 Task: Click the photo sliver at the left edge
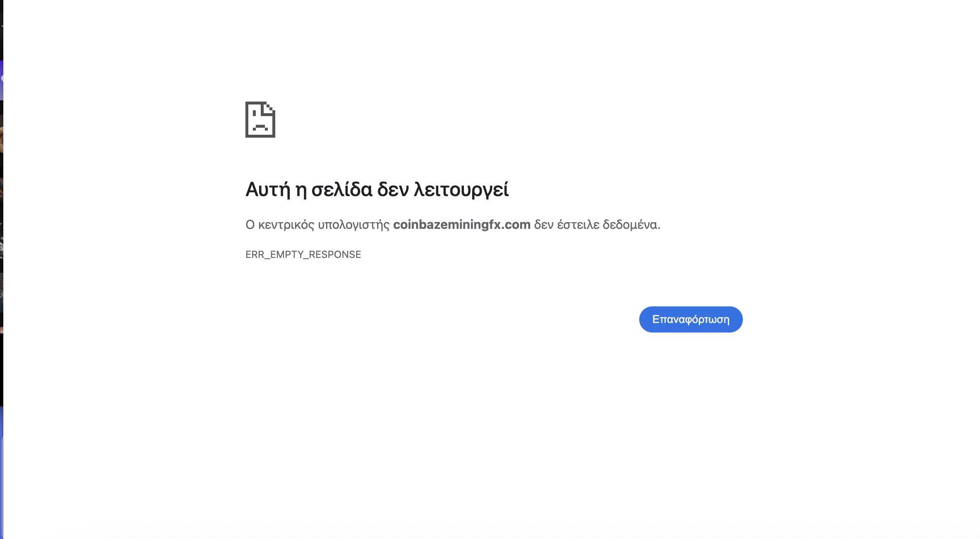click(2, 224)
